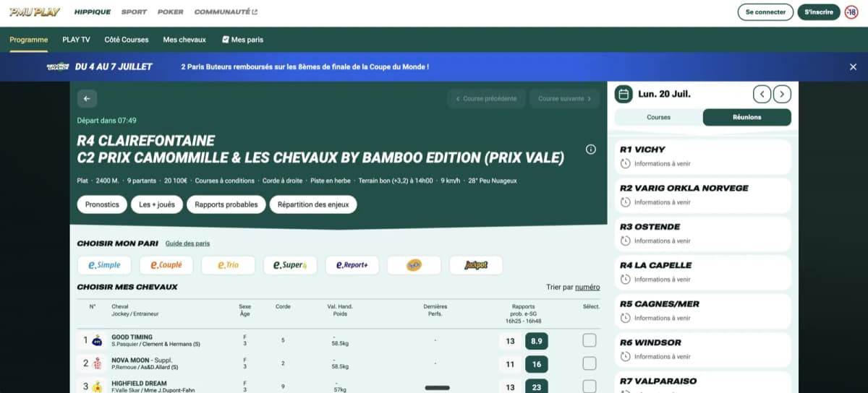Click the horse name HIGHFIELD DREAM
868x393 pixels.
139,383
